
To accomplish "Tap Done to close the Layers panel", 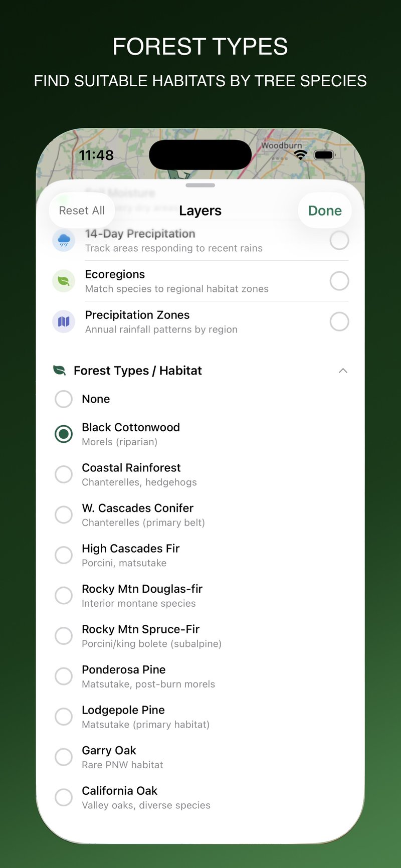I will [x=324, y=210].
